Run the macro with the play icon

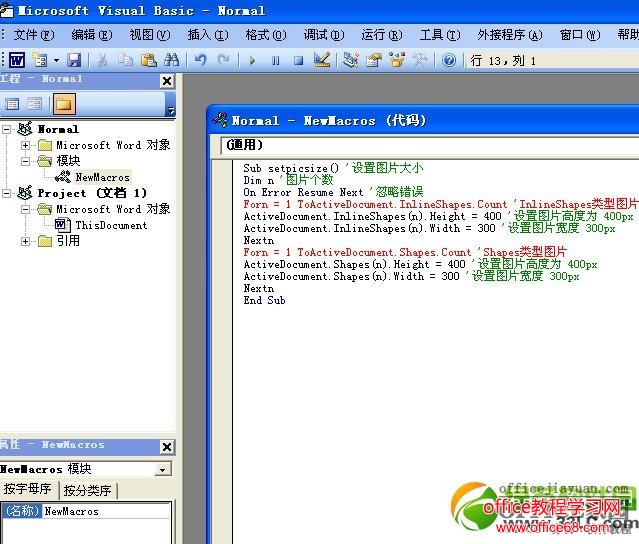tap(252, 61)
